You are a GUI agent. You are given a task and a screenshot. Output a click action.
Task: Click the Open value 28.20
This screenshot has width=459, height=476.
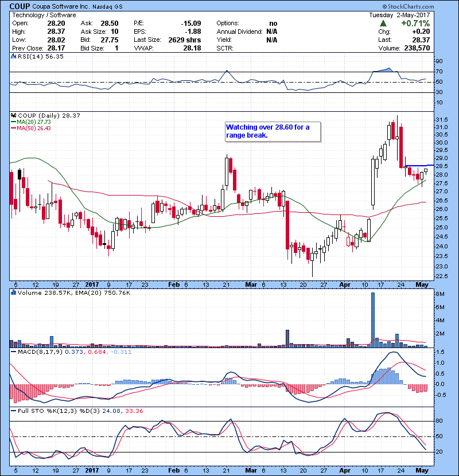pyautogui.click(x=56, y=24)
